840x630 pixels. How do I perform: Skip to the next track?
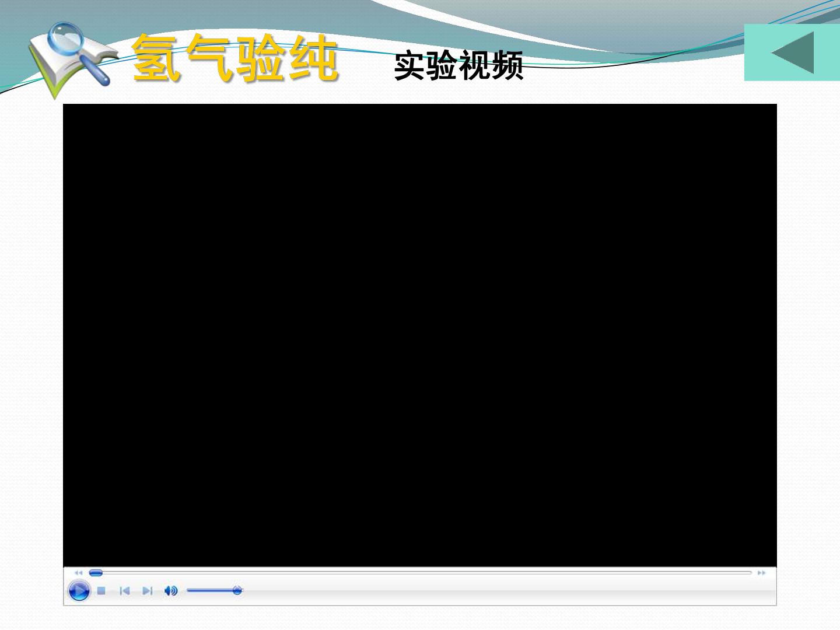click(x=147, y=591)
